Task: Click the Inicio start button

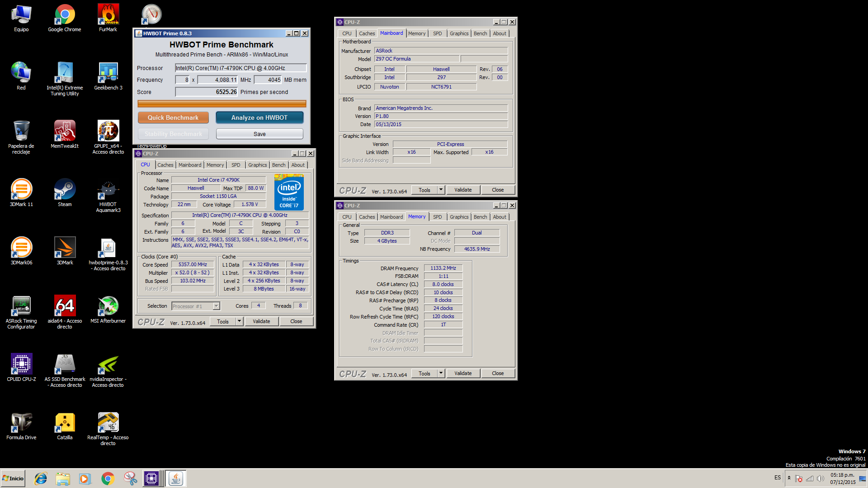Action: pyautogui.click(x=13, y=479)
